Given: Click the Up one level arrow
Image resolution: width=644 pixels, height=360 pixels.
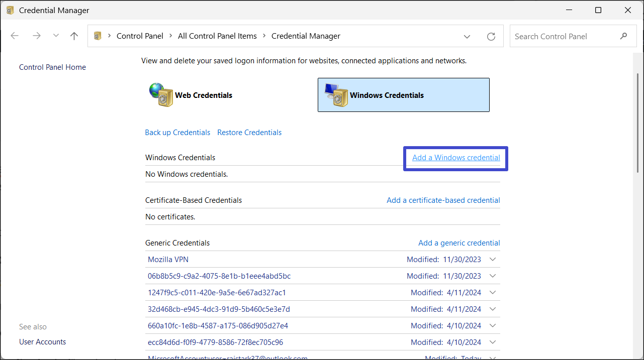Looking at the screenshot, I should 74,36.
